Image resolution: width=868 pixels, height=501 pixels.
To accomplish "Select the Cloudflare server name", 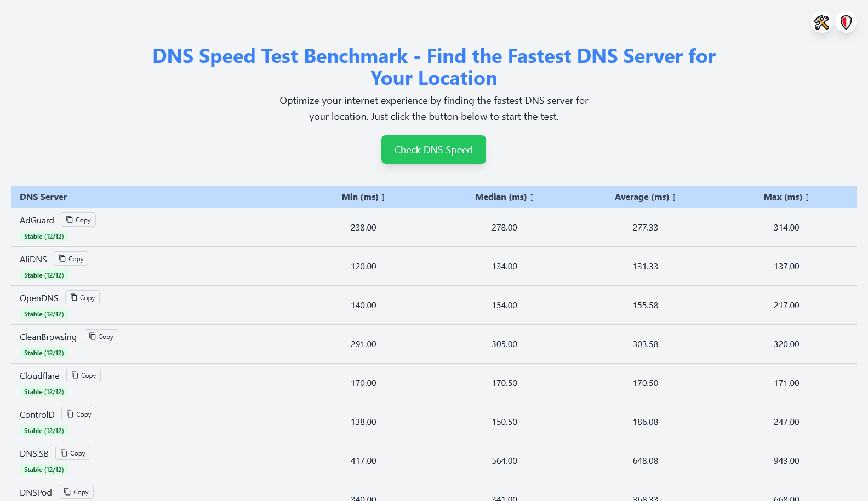I will pos(39,376).
